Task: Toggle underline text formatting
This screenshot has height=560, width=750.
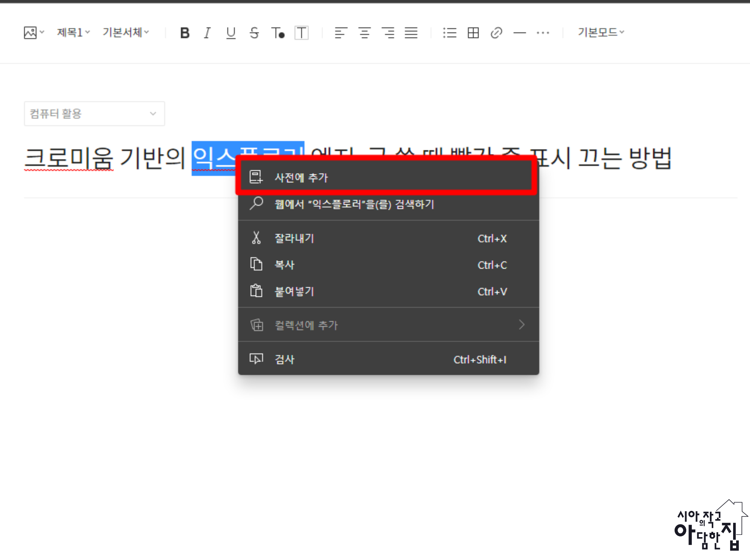Action: click(231, 33)
